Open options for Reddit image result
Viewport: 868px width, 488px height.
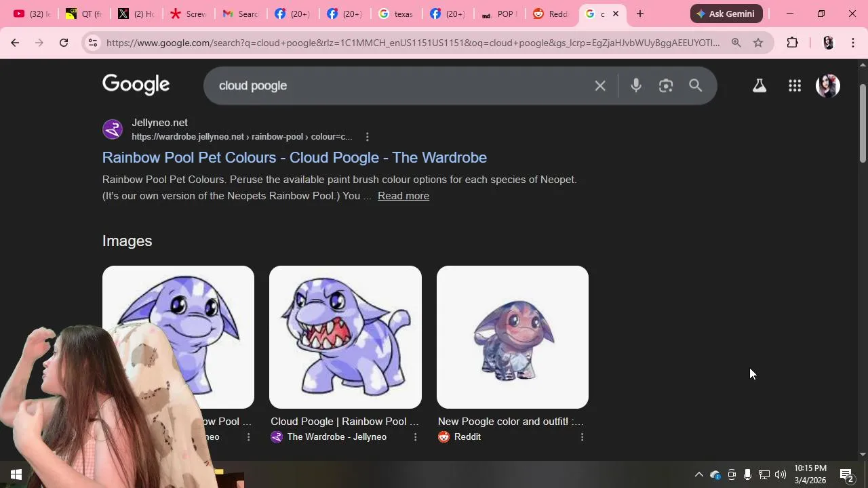click(582, 437)
